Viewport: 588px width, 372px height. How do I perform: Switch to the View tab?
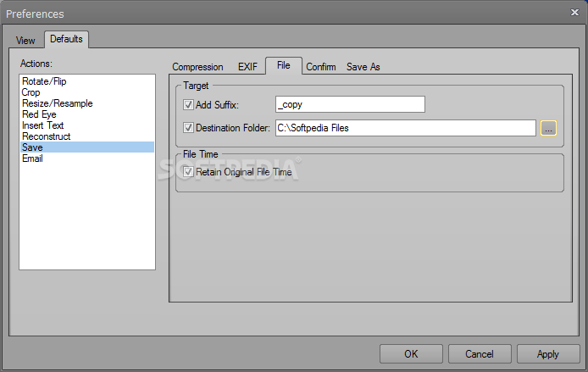coord(25,40)
